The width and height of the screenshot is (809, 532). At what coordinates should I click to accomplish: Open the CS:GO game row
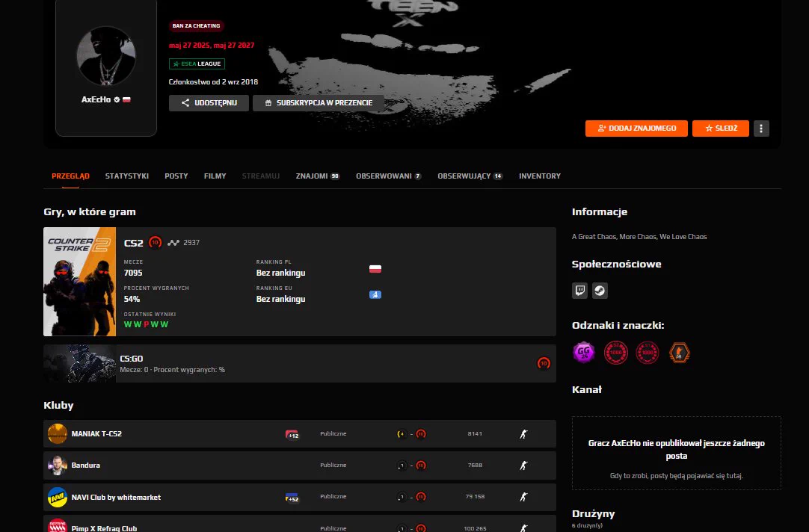(300, 363)
